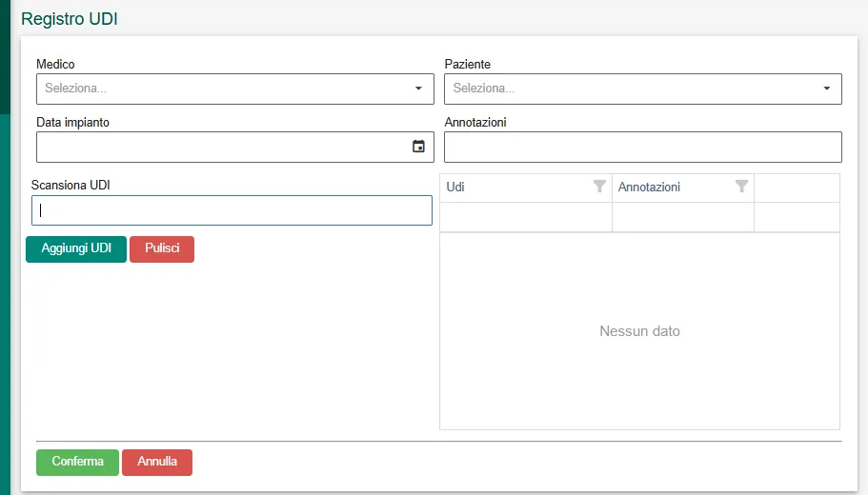The width and height of the screenshot is (868, 495).
Task: Expand the Paziente dropdown arrow
Action: tap(826, 89)
